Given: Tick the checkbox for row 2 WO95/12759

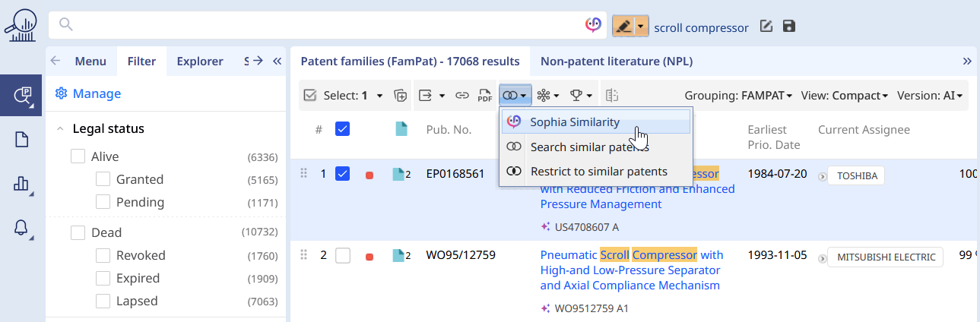Looking at the screenshot, I should click(343, 255).
